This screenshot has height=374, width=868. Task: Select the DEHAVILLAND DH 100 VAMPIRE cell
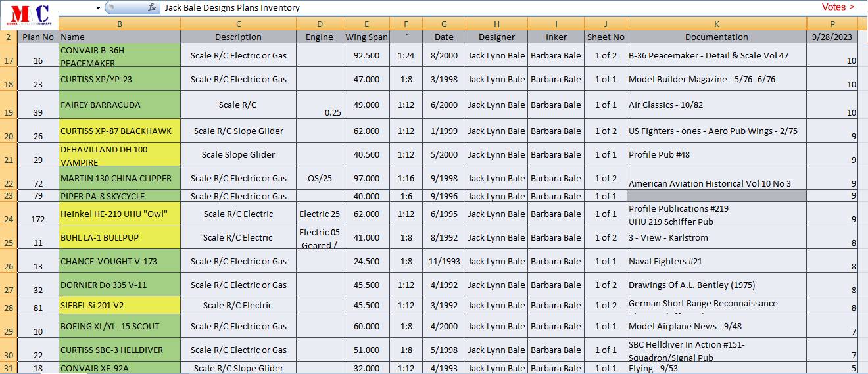120,154
